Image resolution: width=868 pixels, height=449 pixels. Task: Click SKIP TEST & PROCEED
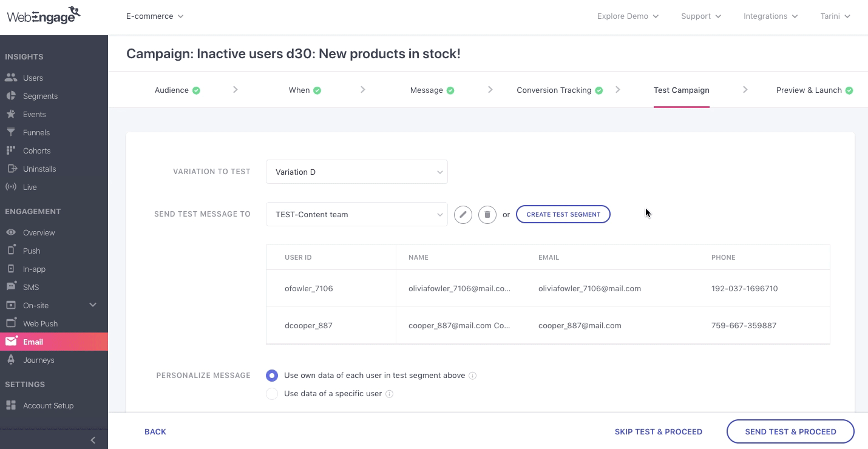[x=659, y=432]
